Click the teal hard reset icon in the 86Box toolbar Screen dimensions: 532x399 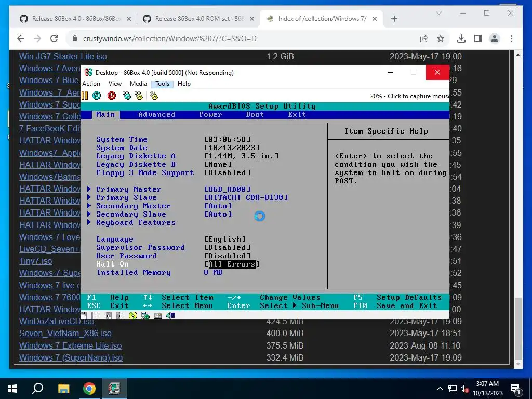97,96
